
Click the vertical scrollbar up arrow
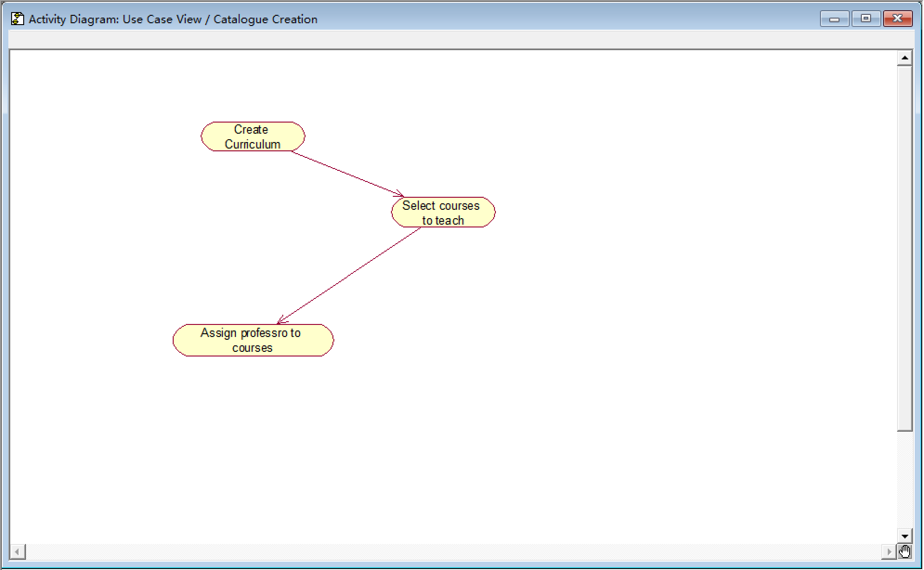[x=904, y=58]
